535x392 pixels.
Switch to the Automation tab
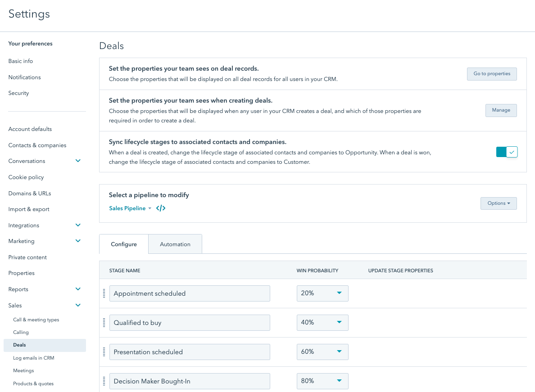coord(175,244)
